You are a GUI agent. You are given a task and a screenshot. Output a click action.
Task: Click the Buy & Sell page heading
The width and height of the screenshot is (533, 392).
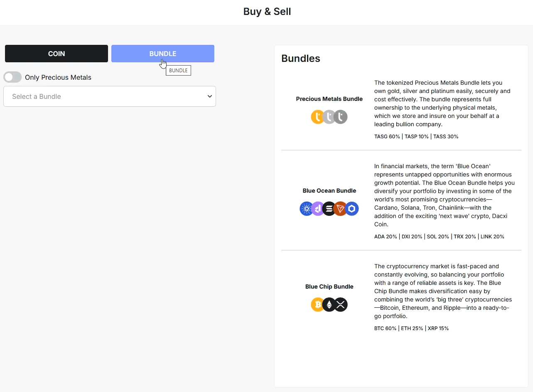point(267,12)
